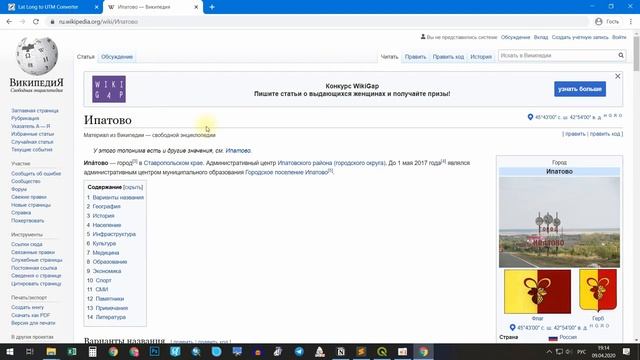
Task: Open Ставропольском крае link
Action: (173, 163)
